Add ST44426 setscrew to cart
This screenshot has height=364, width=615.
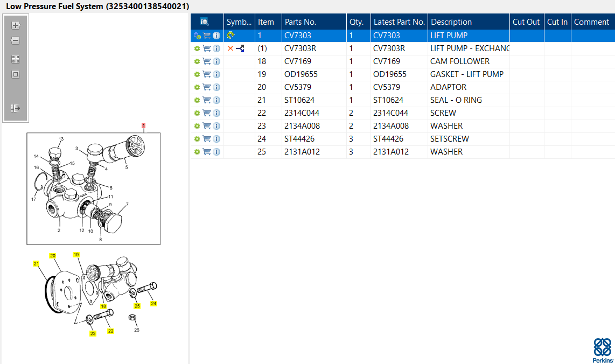(x=207, y=139)
